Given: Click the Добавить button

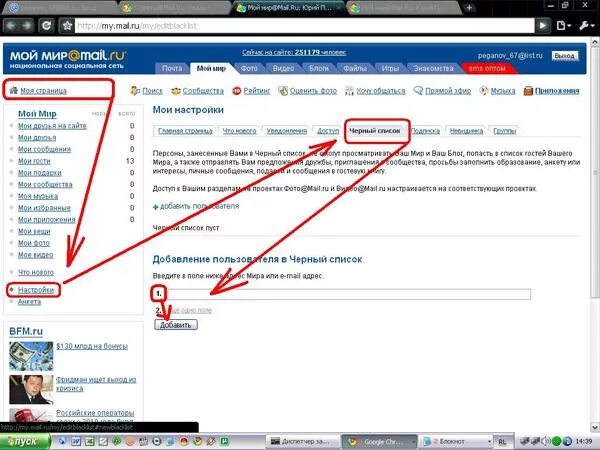Looking at the screenshot, I should point(176,325).
